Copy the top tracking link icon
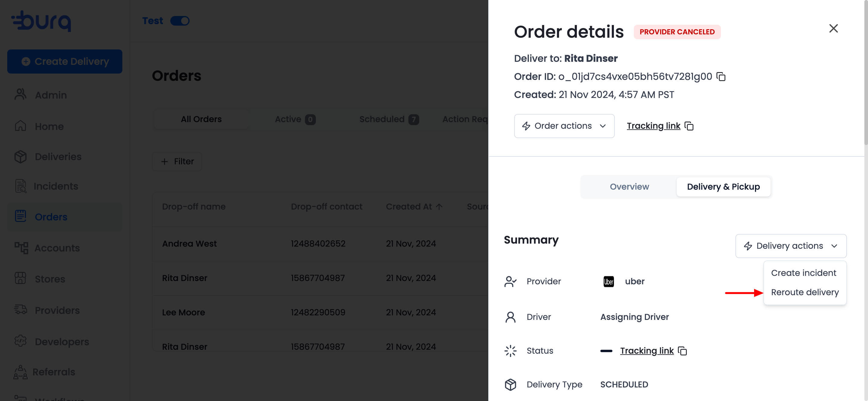This screenshot has height=401, width=868. 689,126
